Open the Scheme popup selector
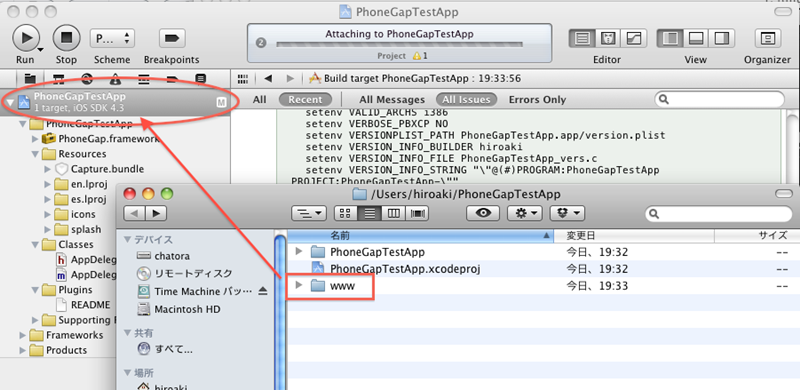This screenshot has width=800, height=390. pyautogui.click(x=112, y=38)
